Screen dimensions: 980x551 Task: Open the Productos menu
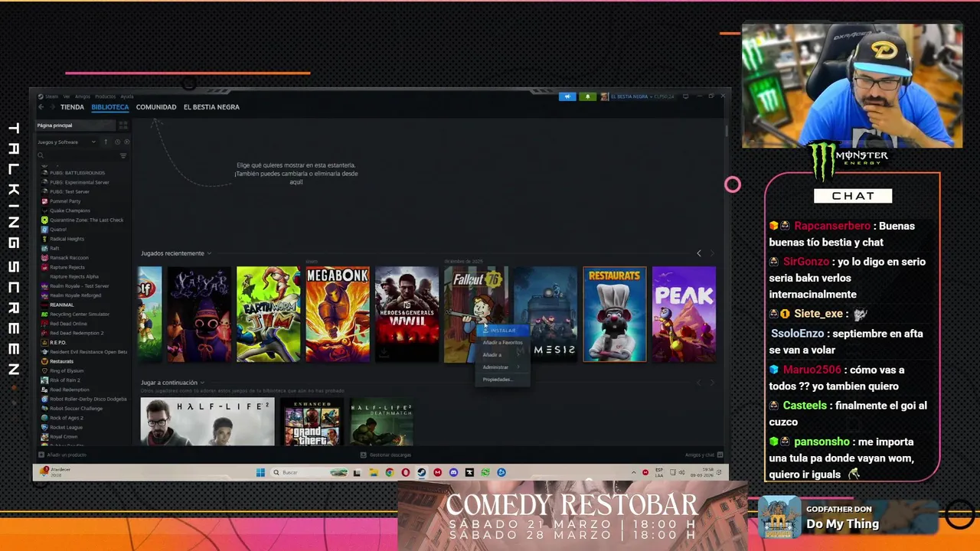(x=106, y=96)
